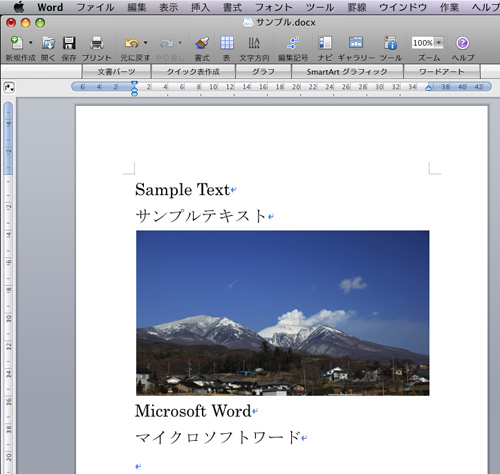The image size is (500, 474).
Task: Click the empty last paragraph mark
Action: click(x=138, y=466)
